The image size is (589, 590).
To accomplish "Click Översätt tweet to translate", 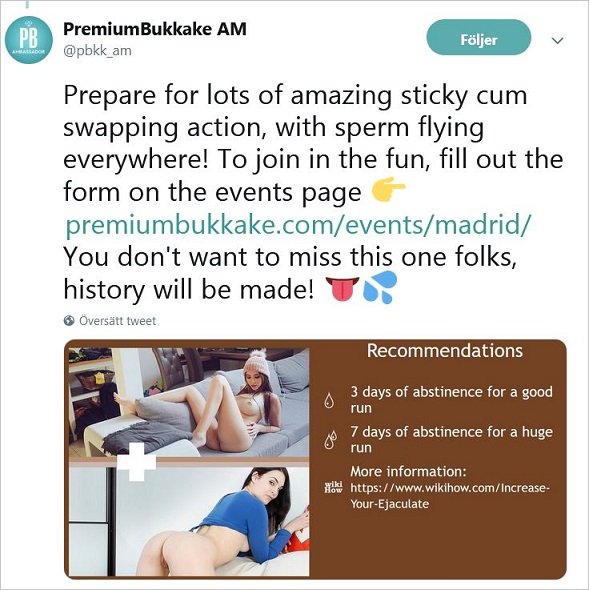I will [x=117, y=321].
